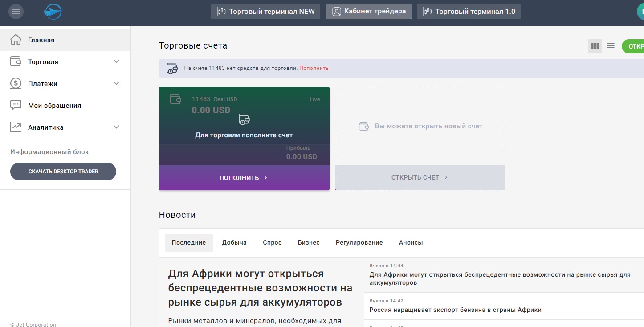Click the wallet icon beside Торговля

16,61
